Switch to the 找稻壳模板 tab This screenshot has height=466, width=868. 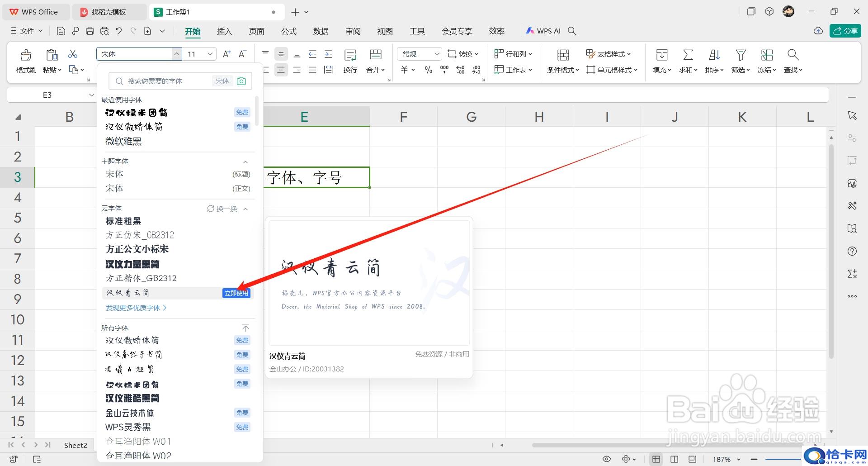point(109,12)
